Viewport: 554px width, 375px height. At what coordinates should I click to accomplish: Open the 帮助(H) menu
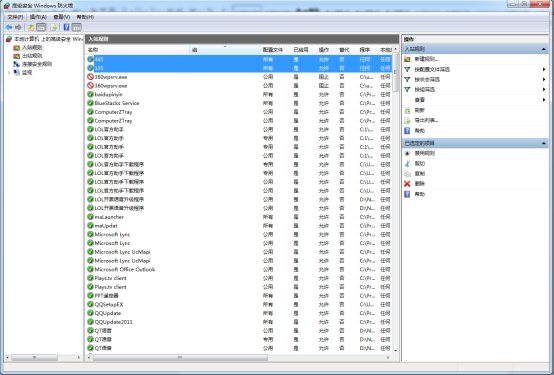[85, 17]
